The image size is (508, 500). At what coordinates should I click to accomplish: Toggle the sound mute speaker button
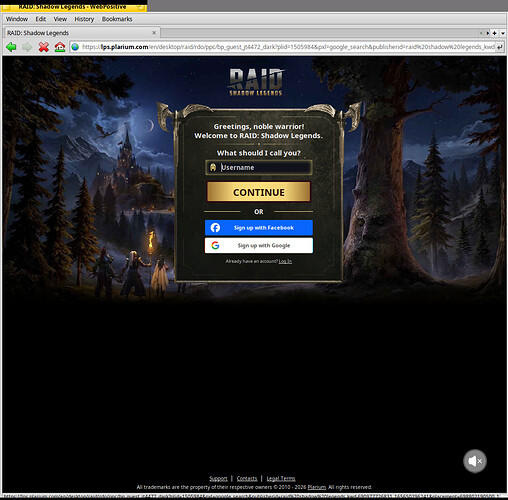coord(475,461)
